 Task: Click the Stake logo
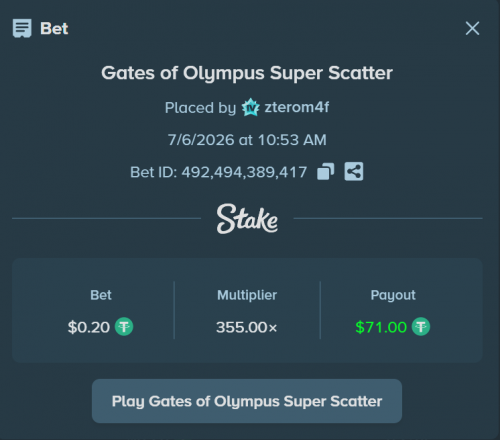[247, 219]
